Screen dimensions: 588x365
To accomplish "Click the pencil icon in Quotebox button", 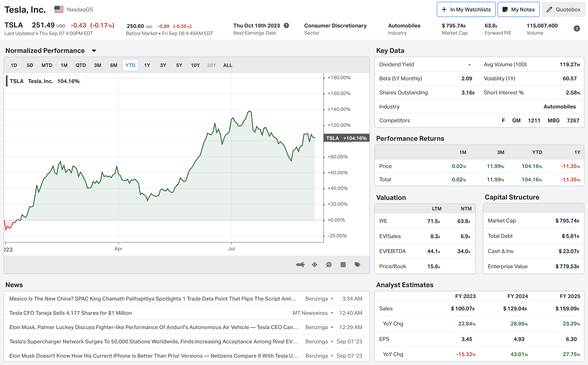I will pos(549,9).
